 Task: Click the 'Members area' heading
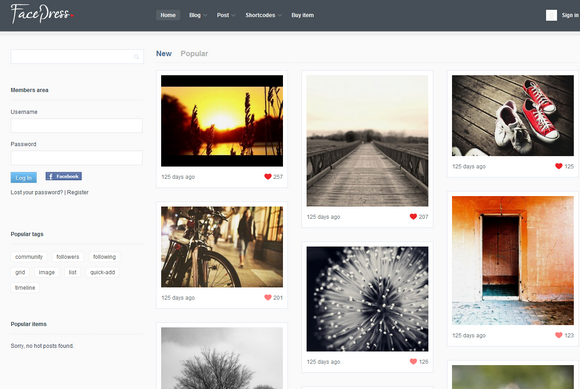(x=29, y=90)
